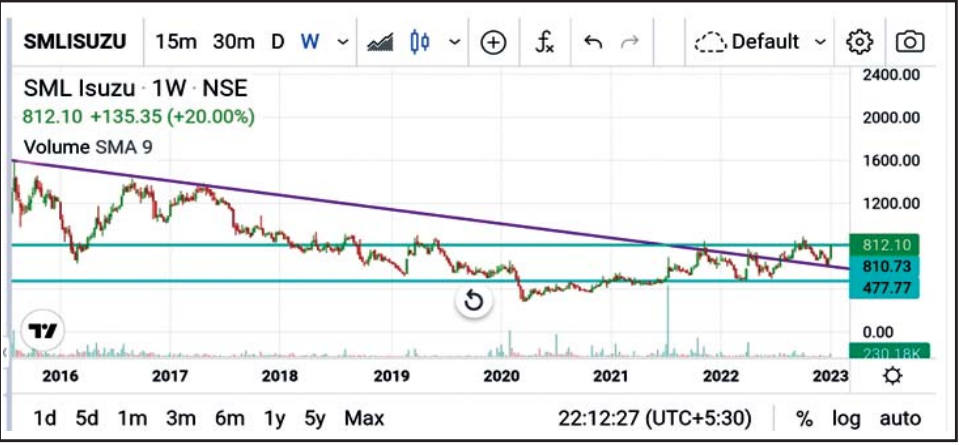Switch to the daily D timeframe

coord(278,42)
